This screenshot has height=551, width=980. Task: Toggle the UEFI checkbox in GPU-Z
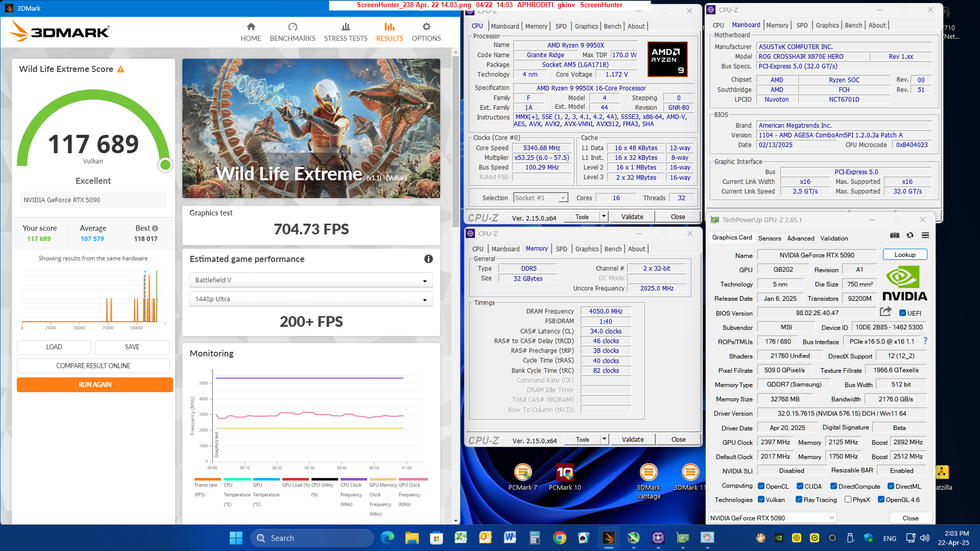902,313
